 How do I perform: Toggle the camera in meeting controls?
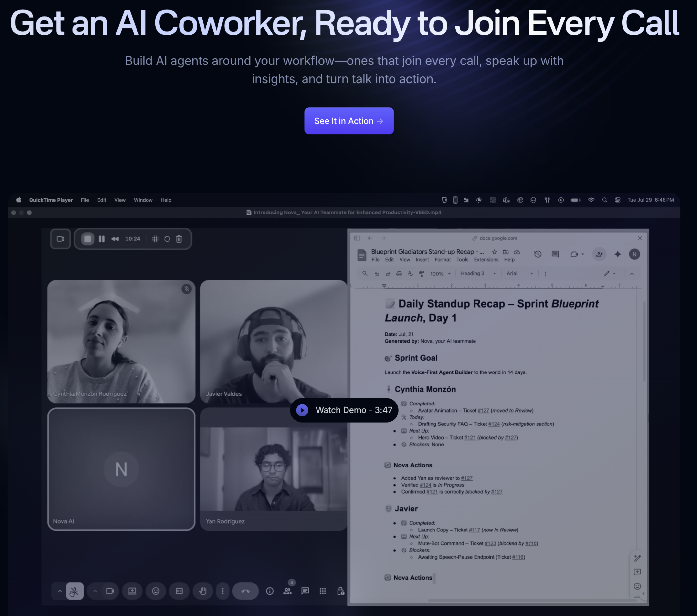click(110, 591)
